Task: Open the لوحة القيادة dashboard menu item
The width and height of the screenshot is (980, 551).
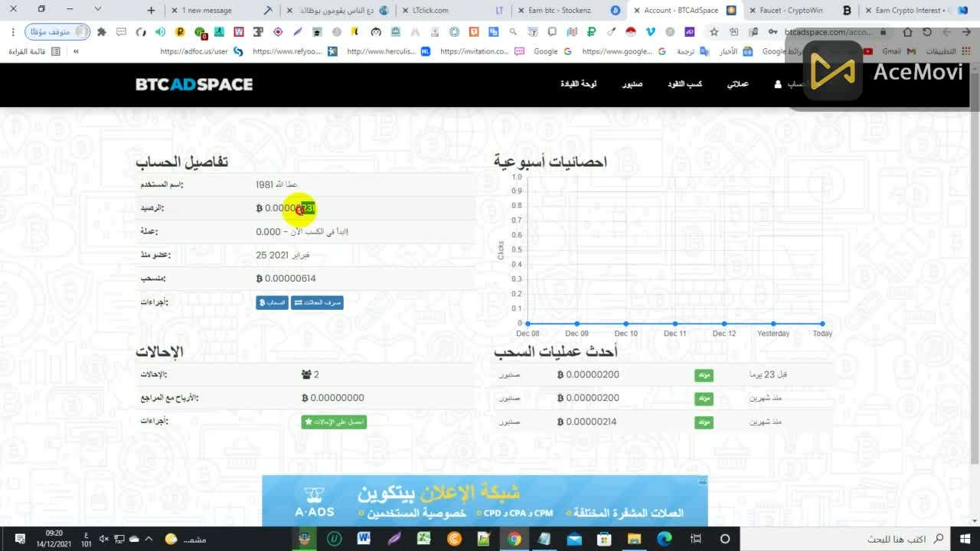Action: [x=578, y=84]
